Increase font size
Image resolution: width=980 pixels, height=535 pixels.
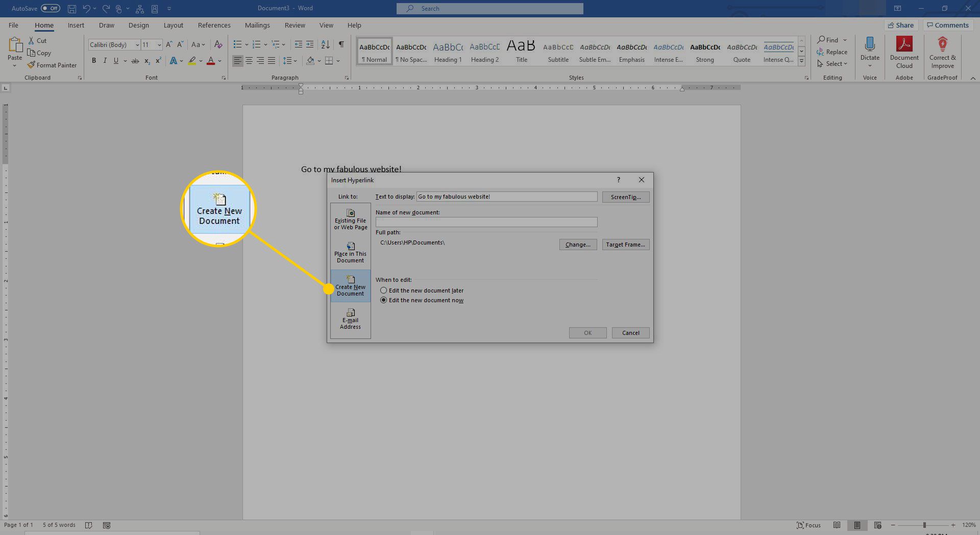169,44
